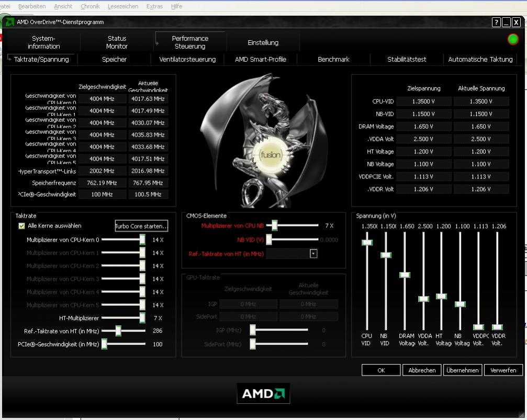Click the Turbo Core starten button

pos(141,226)
